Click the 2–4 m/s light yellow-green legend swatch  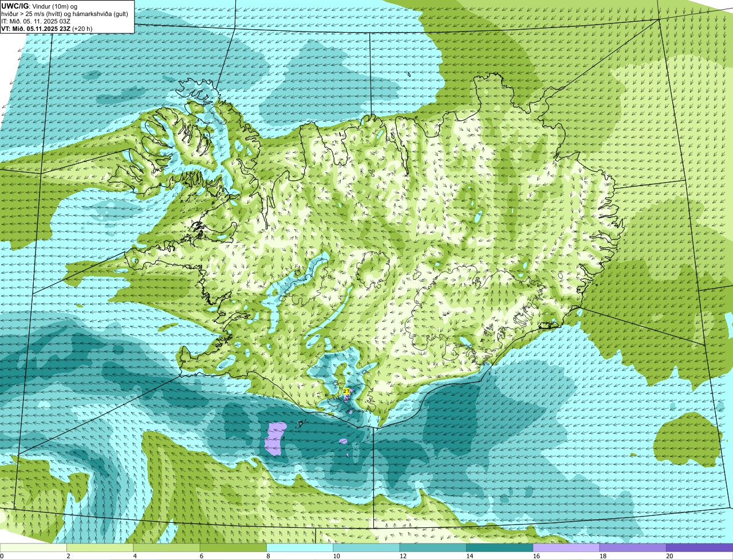point(100,547)
